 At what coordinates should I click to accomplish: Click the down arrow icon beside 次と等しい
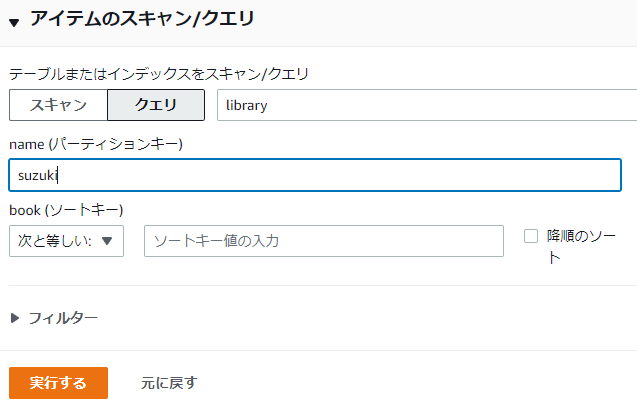(107, 241)
